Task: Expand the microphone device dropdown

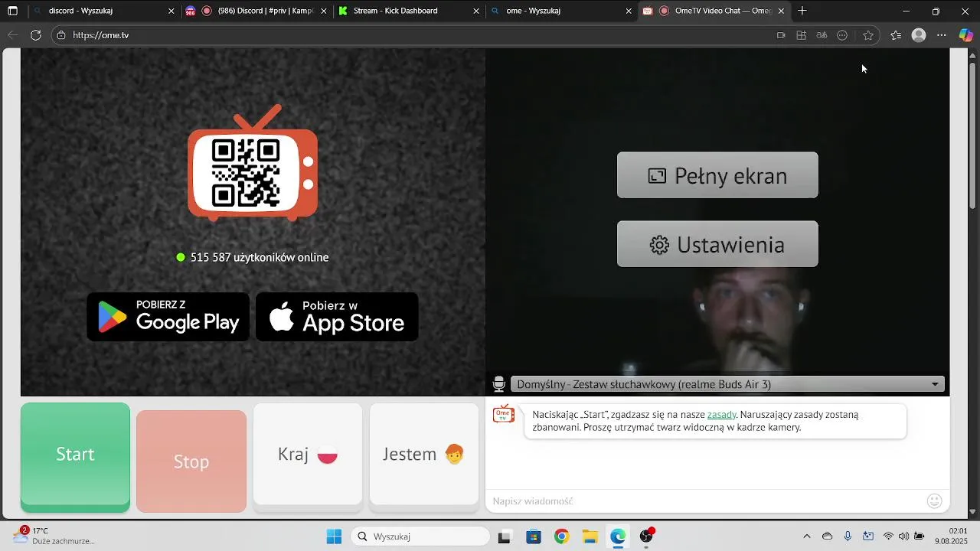Action: point(727,384)
